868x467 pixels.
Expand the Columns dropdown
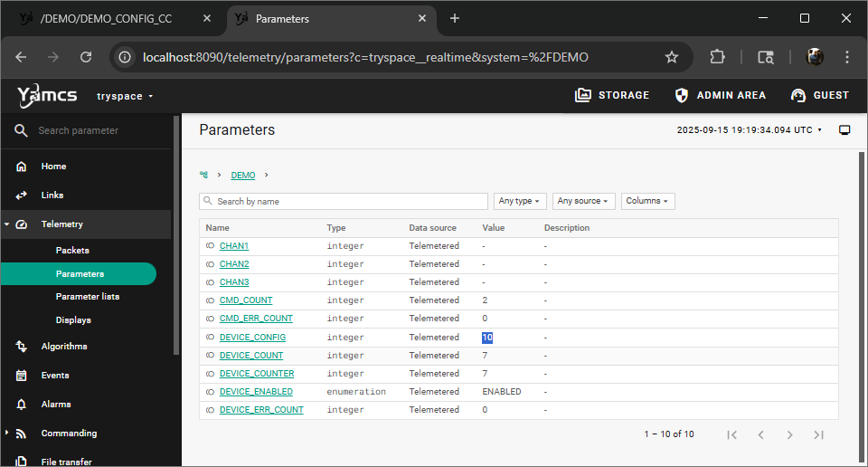(x=647, y=201)
